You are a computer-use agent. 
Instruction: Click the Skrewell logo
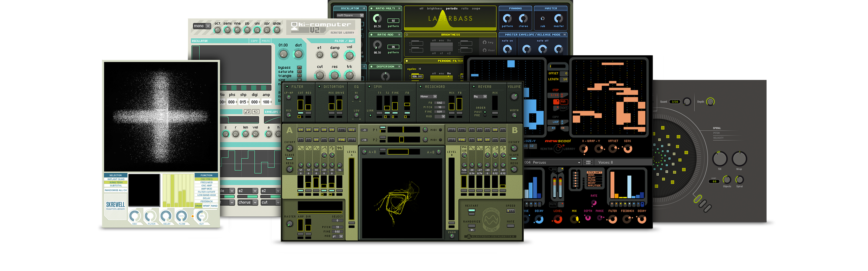coord(116,205)
